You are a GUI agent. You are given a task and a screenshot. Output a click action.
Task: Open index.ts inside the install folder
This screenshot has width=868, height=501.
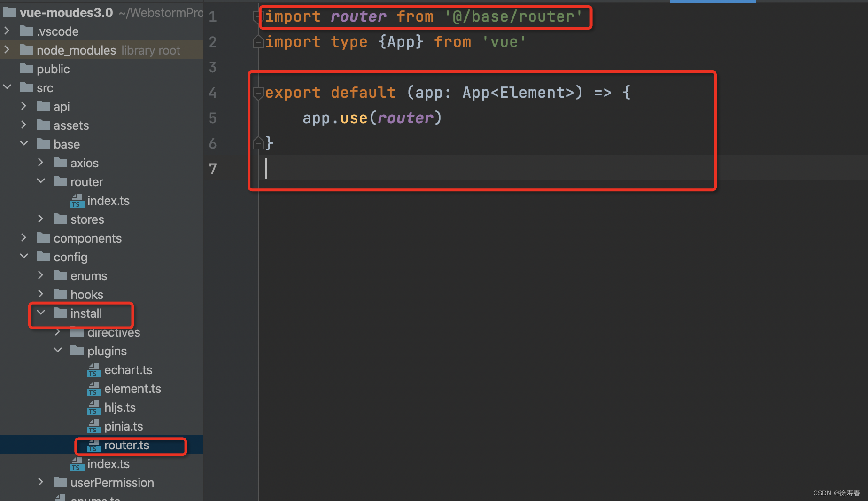coord(108,464)
